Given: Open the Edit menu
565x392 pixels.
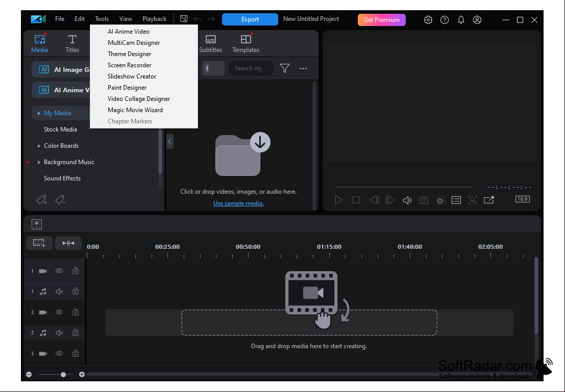Looking at the screenshot, I should [x=80, y=19].
